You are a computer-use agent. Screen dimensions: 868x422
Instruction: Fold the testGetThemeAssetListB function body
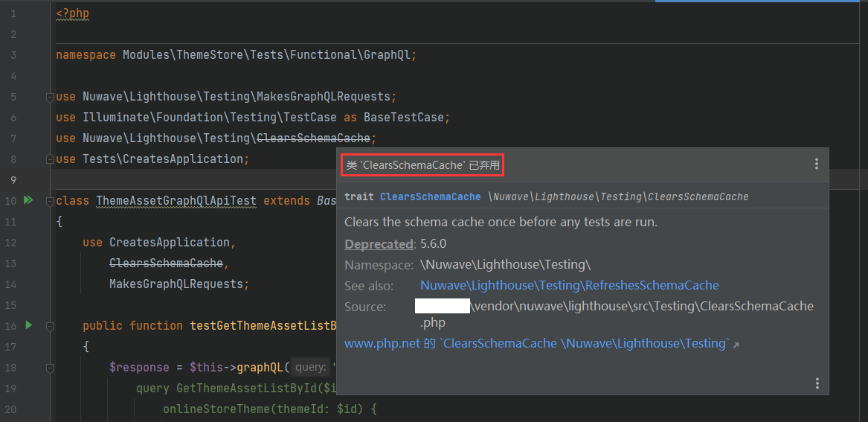pos(50,326)
